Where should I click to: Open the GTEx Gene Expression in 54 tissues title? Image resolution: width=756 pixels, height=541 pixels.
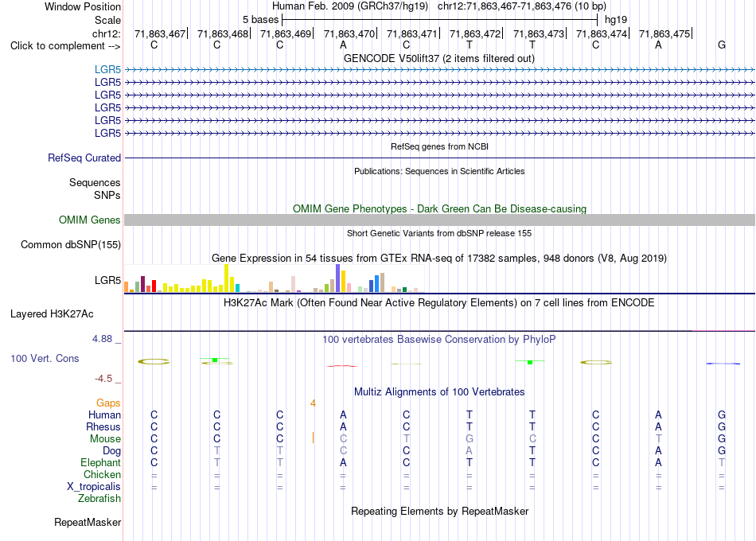click(x=439, y=259)
